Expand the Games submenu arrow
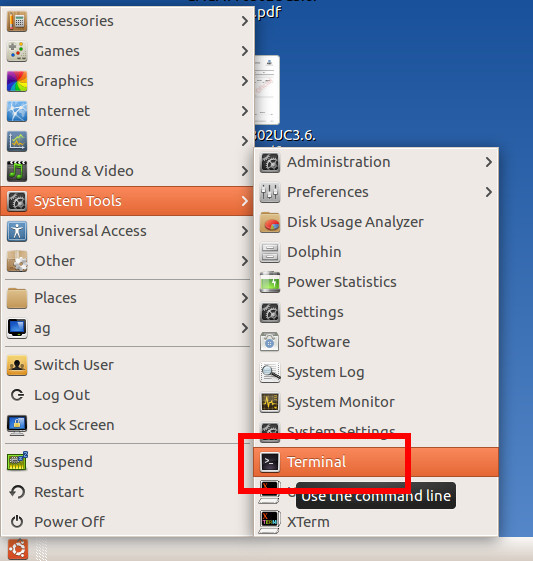This screenshot has height=561, width=533. pos(245,51)
